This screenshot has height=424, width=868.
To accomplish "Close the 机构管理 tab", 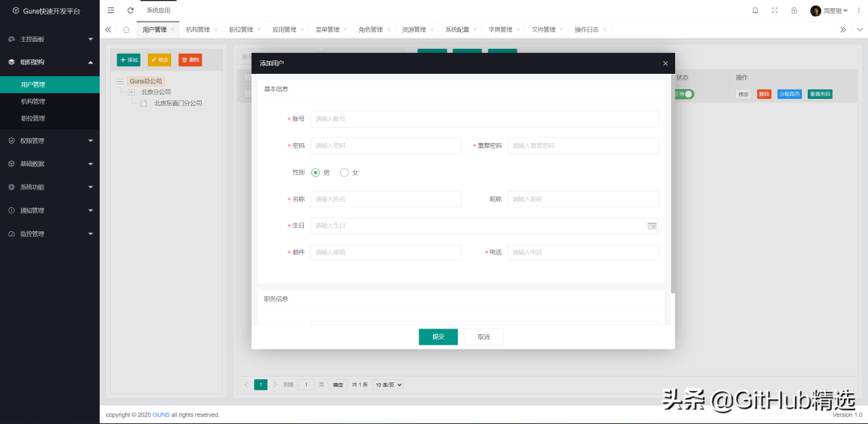I will click(215, 30).
